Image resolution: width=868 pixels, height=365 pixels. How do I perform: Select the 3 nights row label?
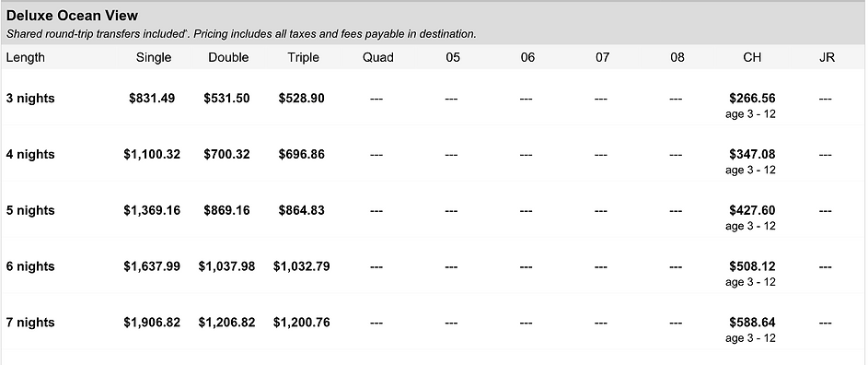coord(30,99)
